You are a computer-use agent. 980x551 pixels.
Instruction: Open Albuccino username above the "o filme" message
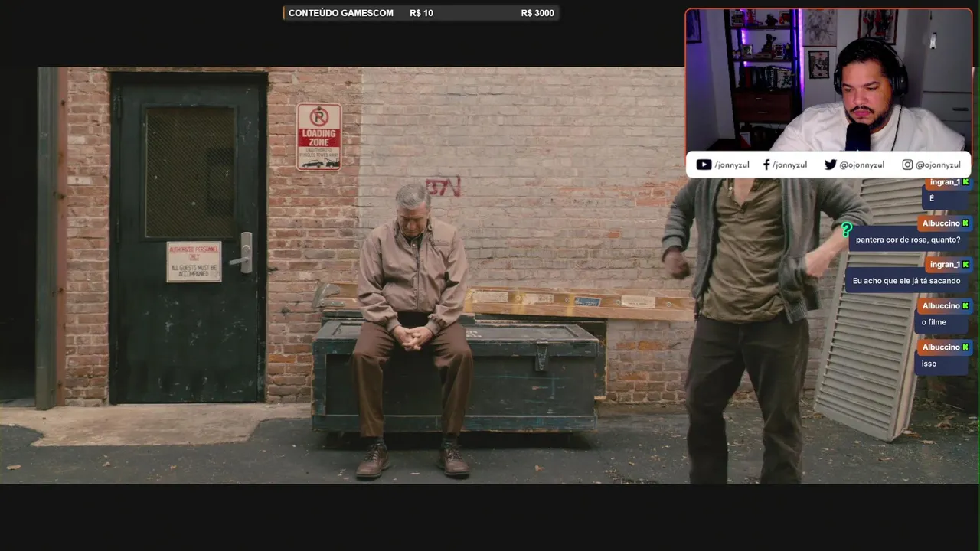click(x=941, y=306)
